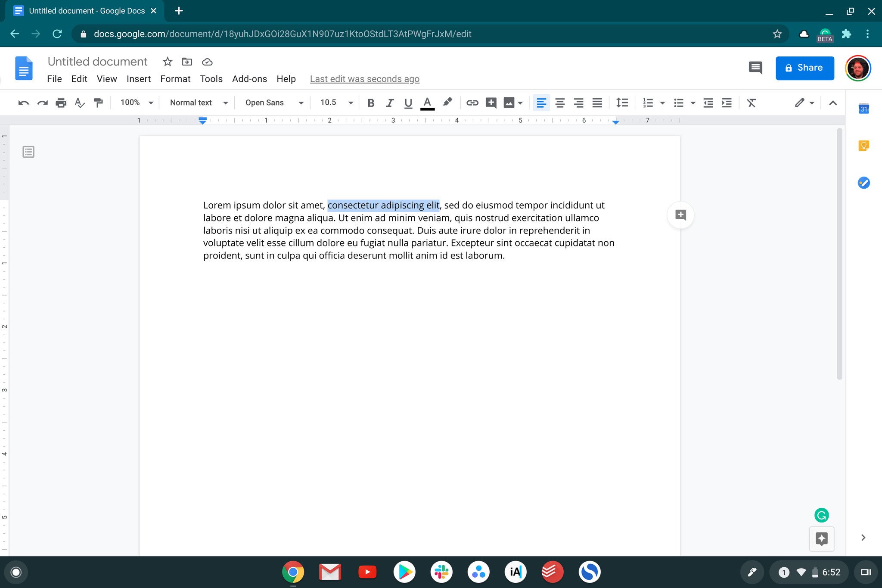
Task: Click the Insert image icon
Action: (509, 103)
